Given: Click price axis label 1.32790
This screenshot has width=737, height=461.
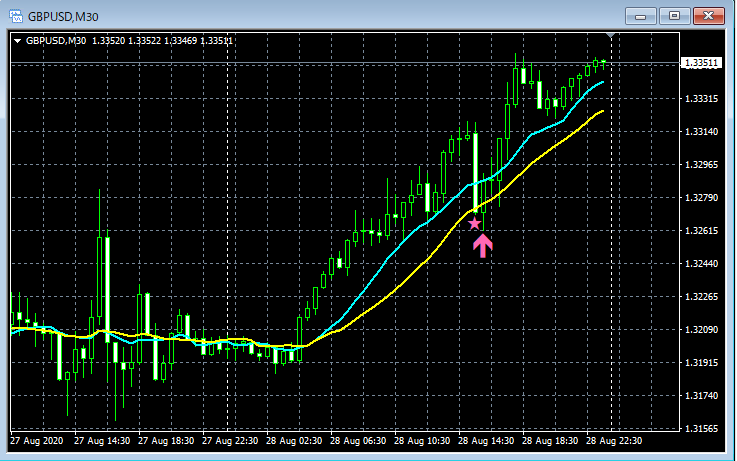Looking at the screenshot, I should (701, 197).
